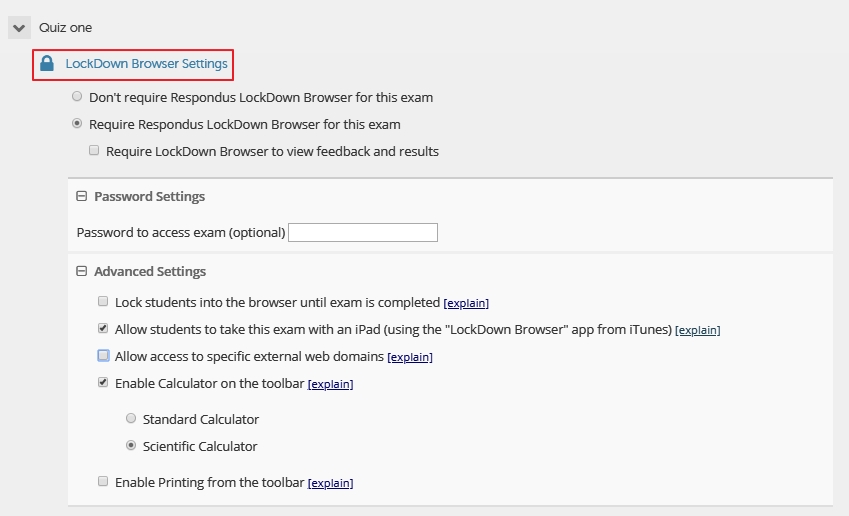Click the Password to access exam label
849x516 pixels.
pyautogui.click(x=181, y=232)
